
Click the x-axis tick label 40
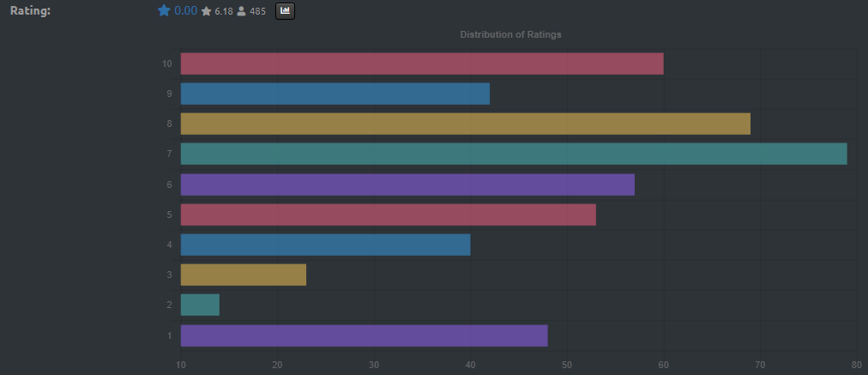[470, 365]
